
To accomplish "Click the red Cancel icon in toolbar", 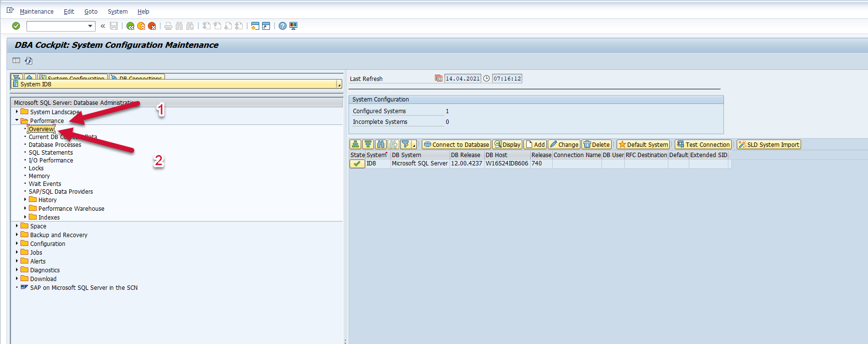I will point(152,26).
